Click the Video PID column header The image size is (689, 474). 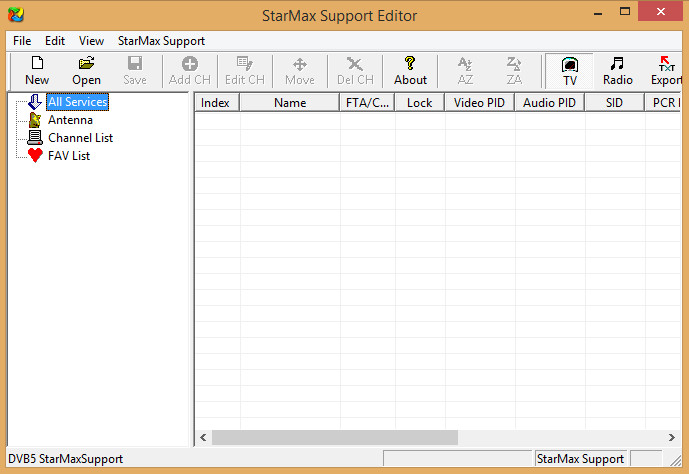[x=479, y=103]
